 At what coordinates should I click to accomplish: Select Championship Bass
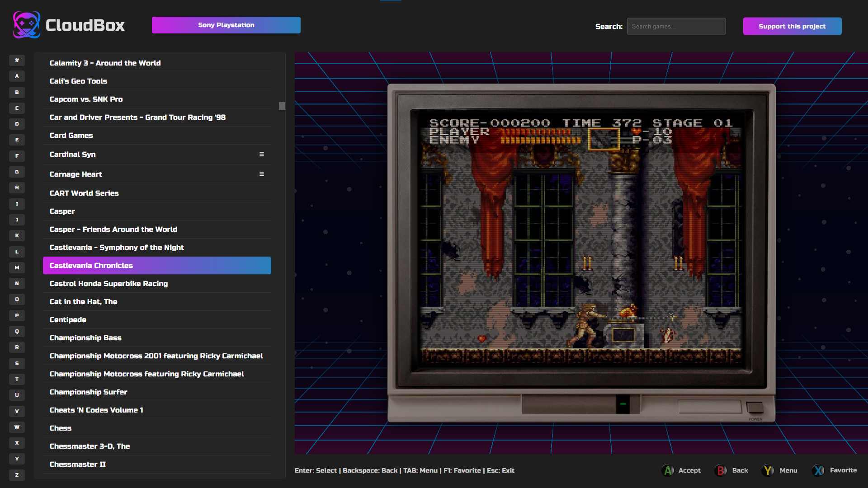pyautogui.click(x=157, y=338)
